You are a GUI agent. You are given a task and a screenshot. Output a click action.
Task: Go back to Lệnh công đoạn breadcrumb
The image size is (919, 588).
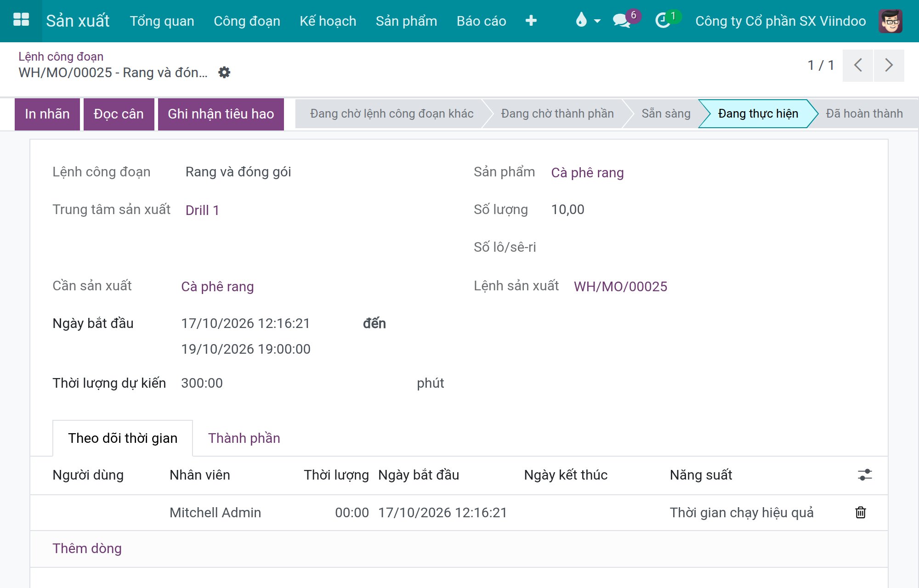(61, 56)
